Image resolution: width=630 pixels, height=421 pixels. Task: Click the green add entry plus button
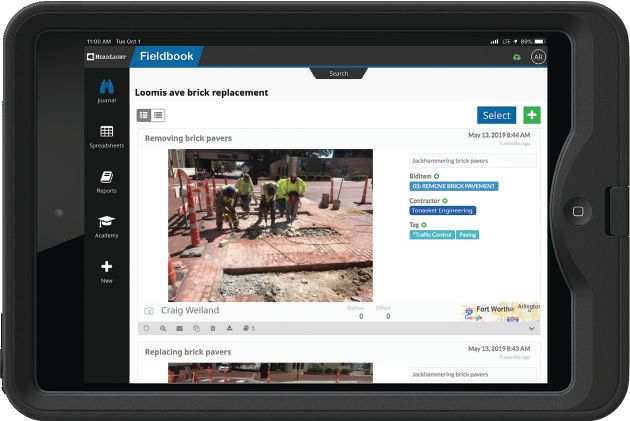tap(531, 115)
